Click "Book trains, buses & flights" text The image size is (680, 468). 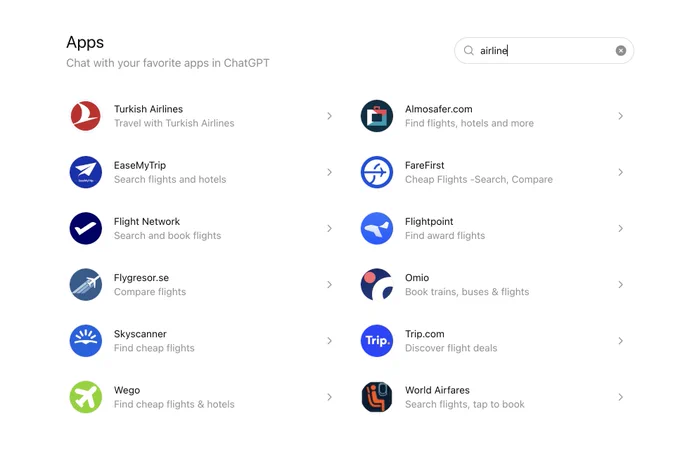[467, 291]
